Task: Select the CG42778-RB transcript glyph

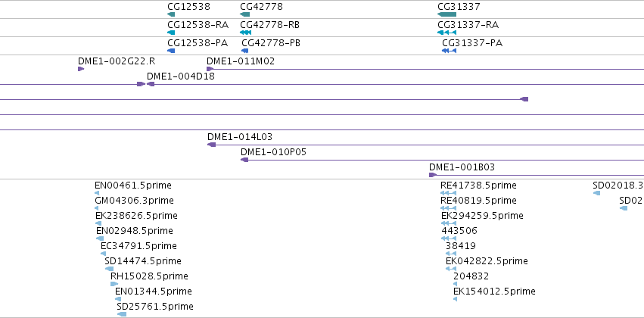Action: [x=246, y=33]
